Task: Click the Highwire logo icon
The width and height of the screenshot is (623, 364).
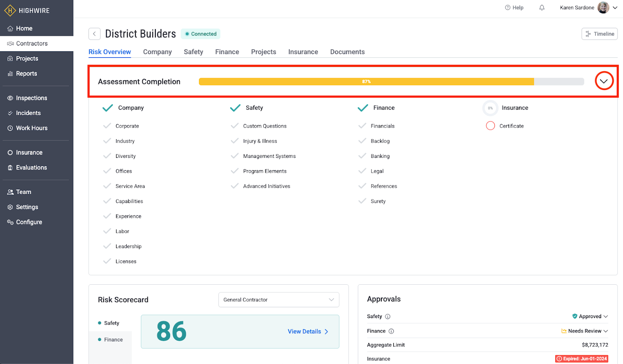Action: tap(10, 10)
